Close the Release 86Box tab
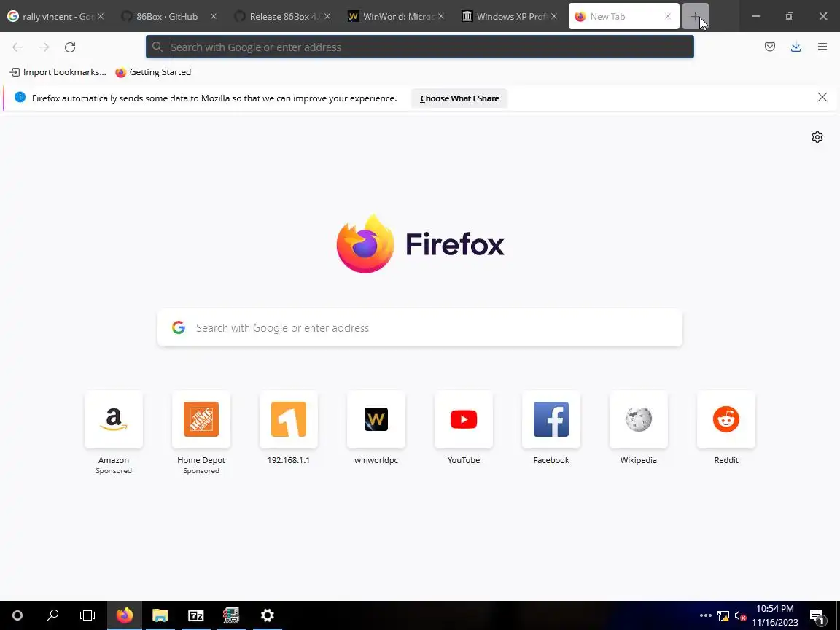The width and height of the screenshot is (840, 630). click(327, 17)
